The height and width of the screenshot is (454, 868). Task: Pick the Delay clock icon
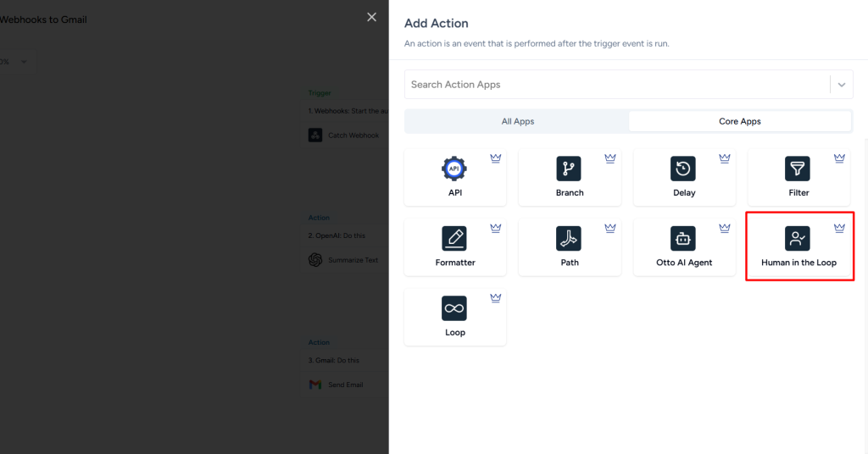tap(683, 169)
